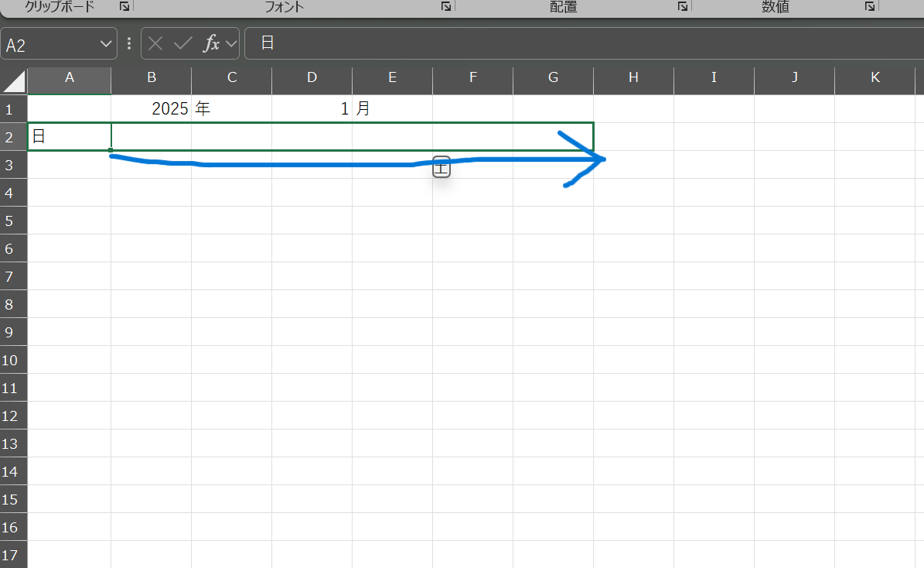Image resolution: width=924 pixels, height=568 pixels.
Task: Open the 配置 settings dialog launcher
Action: (x=683, y=6)
